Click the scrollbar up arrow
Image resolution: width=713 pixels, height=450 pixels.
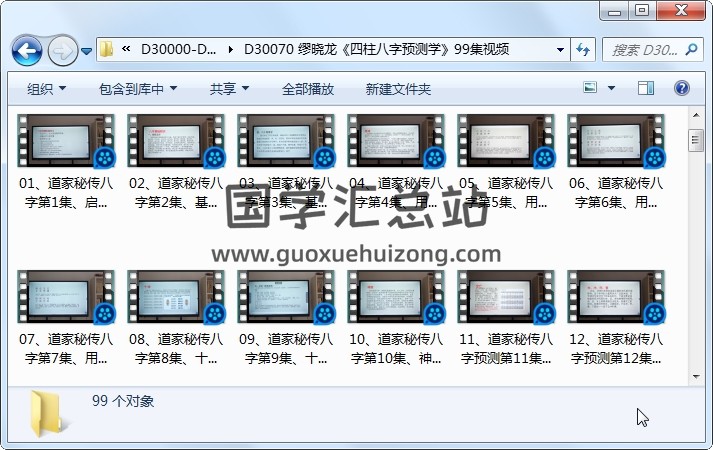pyautogui.click(x=696, y=115)
